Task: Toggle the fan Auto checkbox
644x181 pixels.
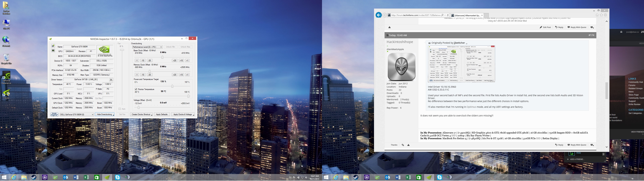Action: (x=120, y=109)
